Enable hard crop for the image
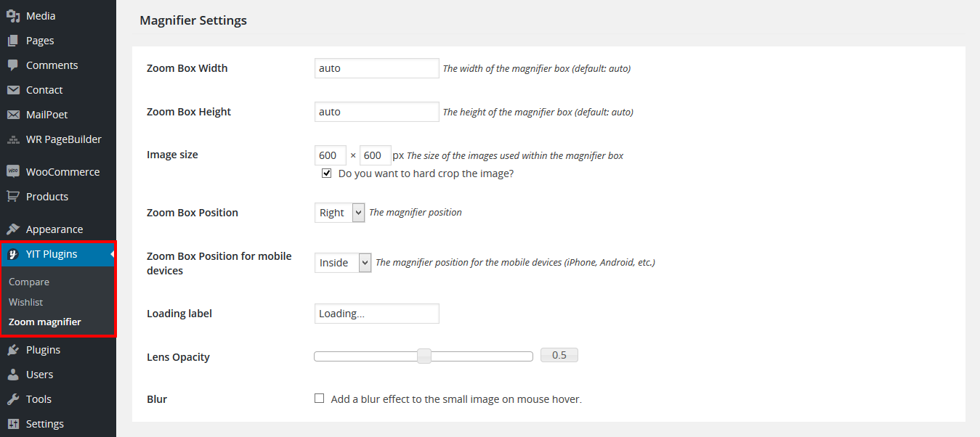 point(326,172)
